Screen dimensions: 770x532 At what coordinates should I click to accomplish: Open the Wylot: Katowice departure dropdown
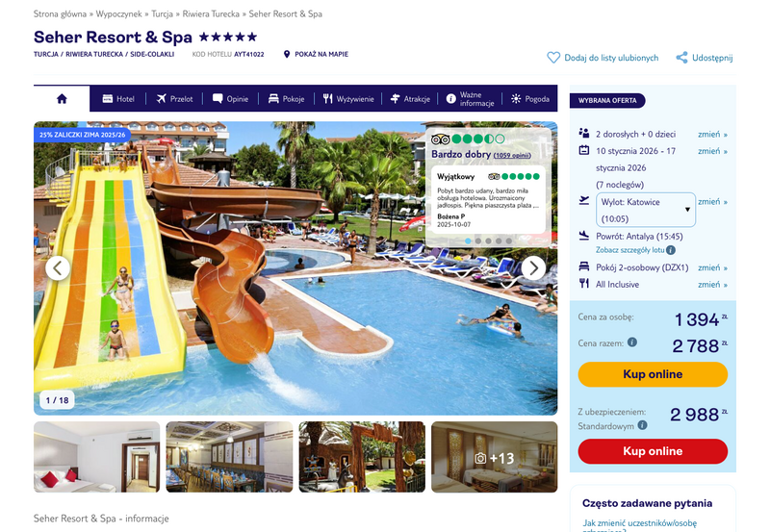pos(645,210)
